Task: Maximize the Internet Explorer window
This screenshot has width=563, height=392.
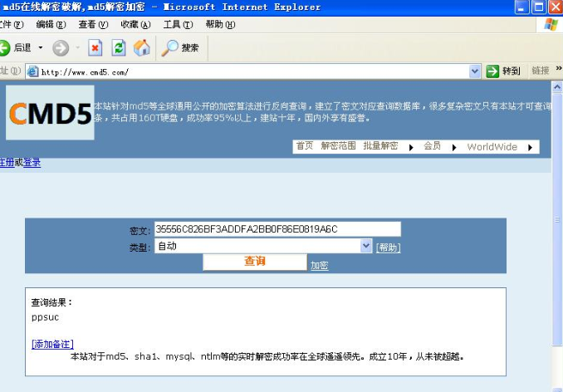Action: 539,7
